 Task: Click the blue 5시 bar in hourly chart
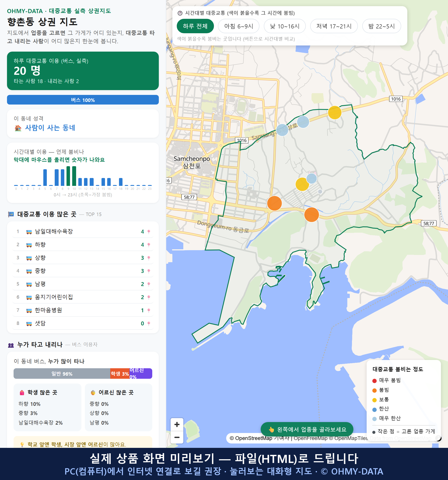pos(45,178)
